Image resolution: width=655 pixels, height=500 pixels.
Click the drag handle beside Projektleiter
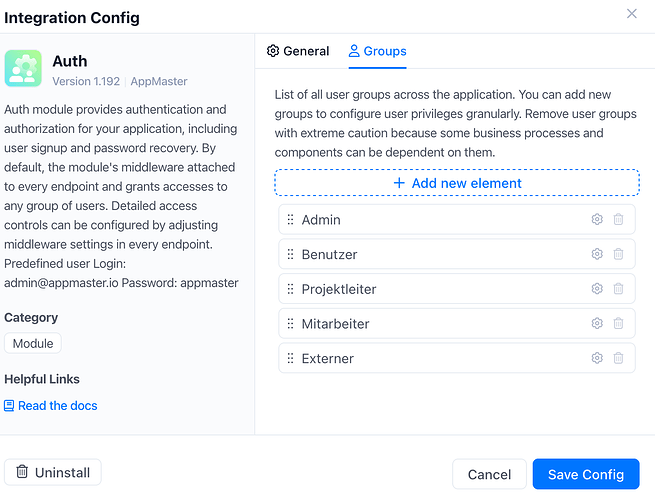(290, 289)
